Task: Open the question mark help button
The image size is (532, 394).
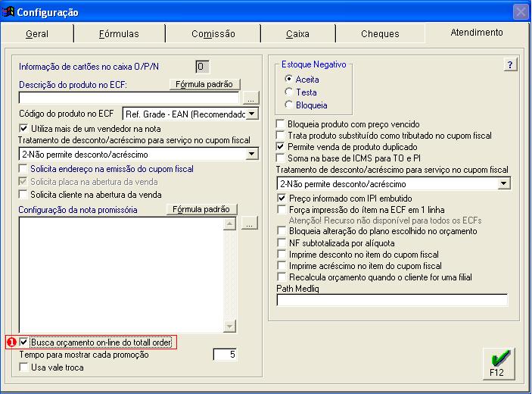Action: coord(510,64)
